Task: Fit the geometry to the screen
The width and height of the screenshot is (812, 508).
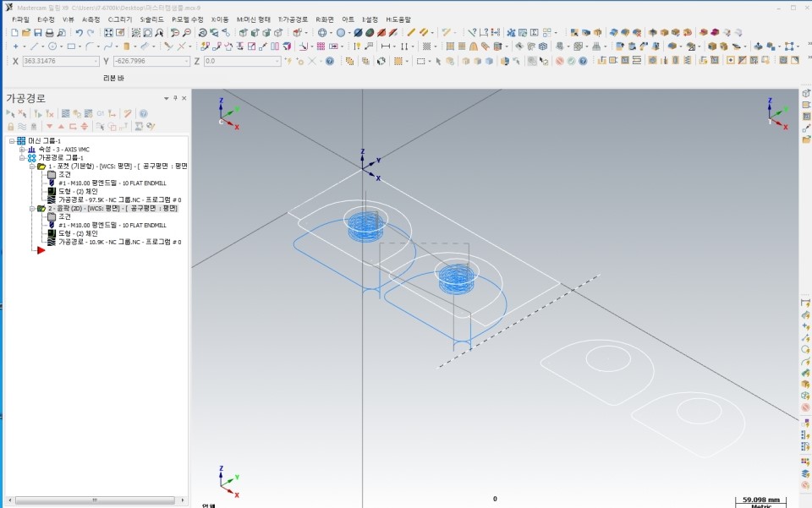Action: click(108, 33)
